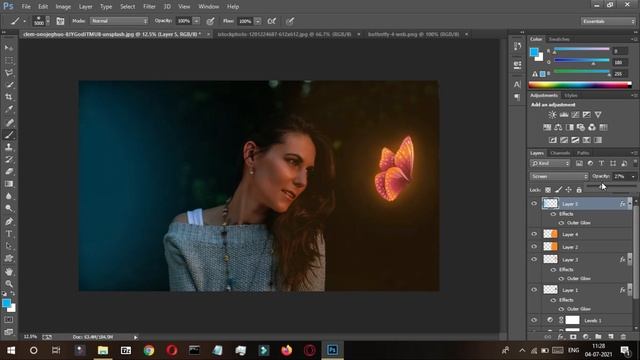This screenshot has width=640, height=360.
Task: Open the File menu
Action: [x=26, y=7]
